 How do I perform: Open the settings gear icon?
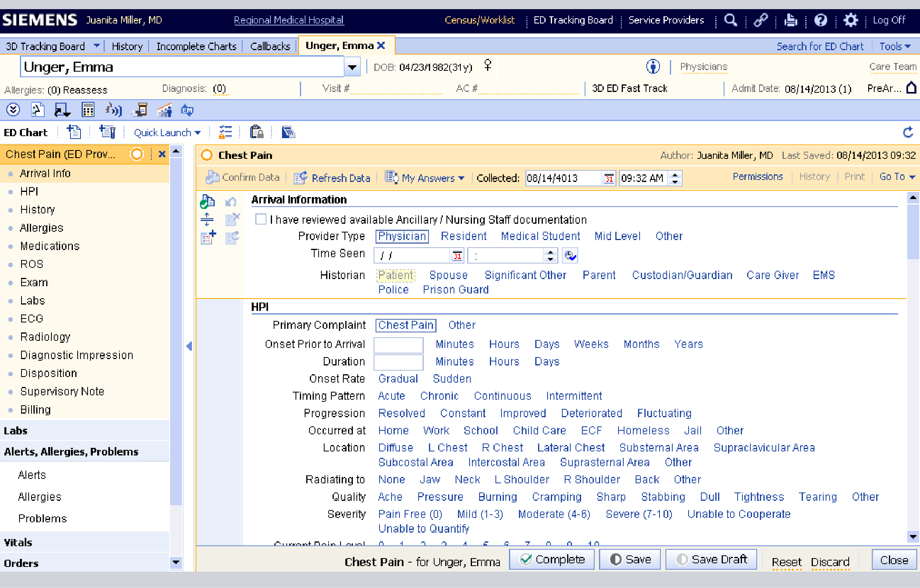coord(850,20)
